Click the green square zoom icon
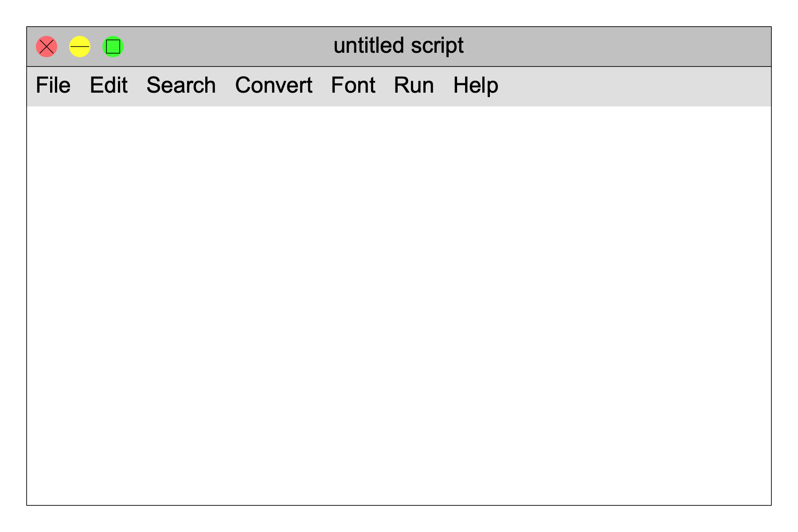 click(x=113, y=47)
